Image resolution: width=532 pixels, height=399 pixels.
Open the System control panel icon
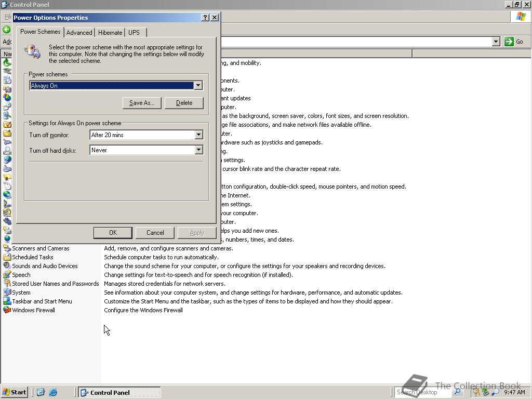pyautogui.click(x=7, y=292)
